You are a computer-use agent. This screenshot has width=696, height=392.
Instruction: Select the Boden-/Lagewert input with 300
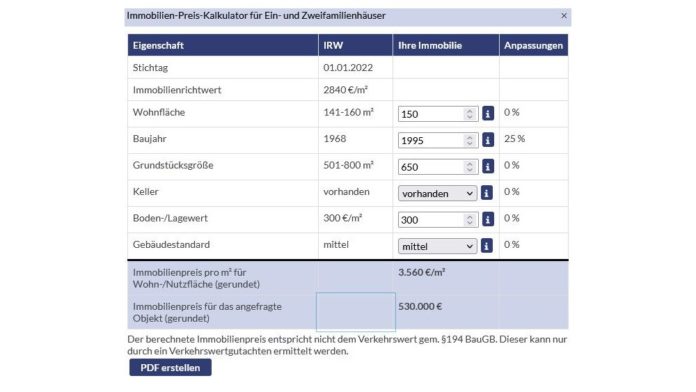click(438, 220)
